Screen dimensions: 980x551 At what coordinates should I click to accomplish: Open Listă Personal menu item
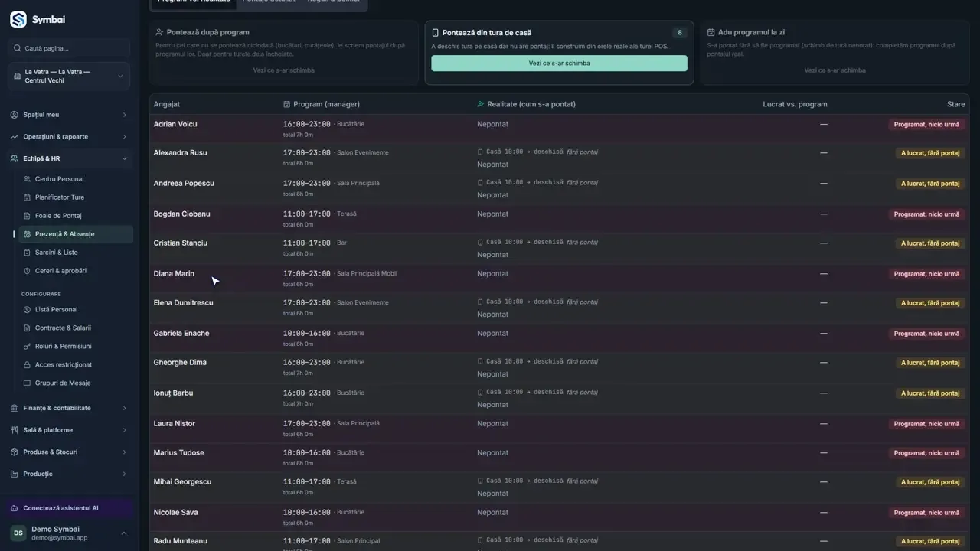75,310
